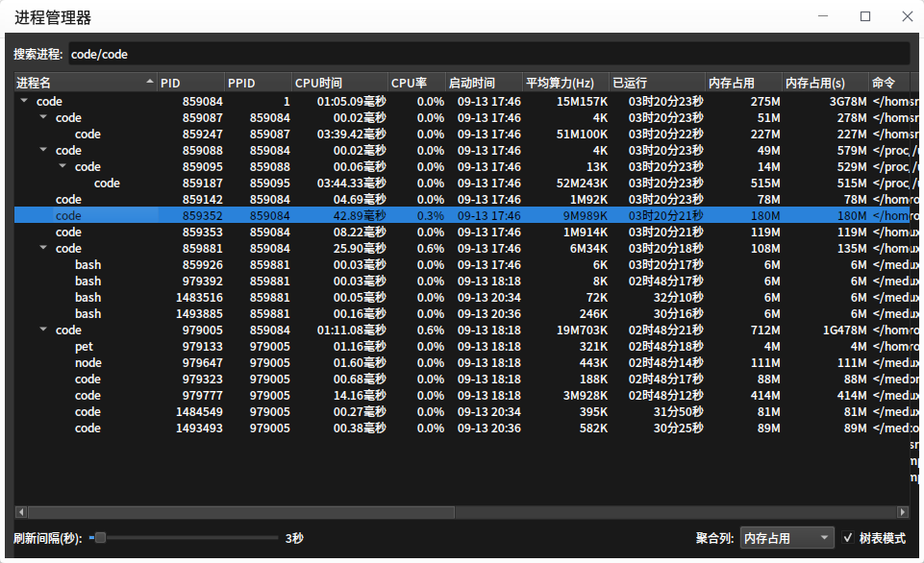The image size is (924, 563).
Task: Click the horizontal scrollbar right arrow
Action: [903, 512]
